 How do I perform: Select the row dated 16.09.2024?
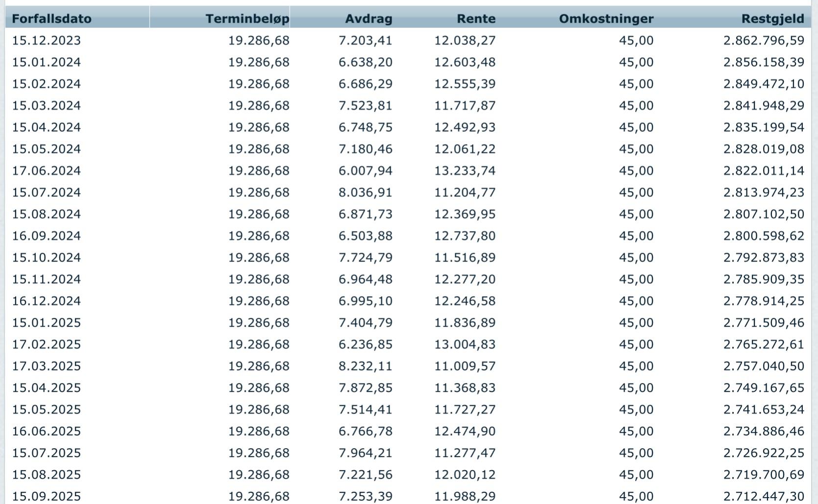click(x=47, y=236)
